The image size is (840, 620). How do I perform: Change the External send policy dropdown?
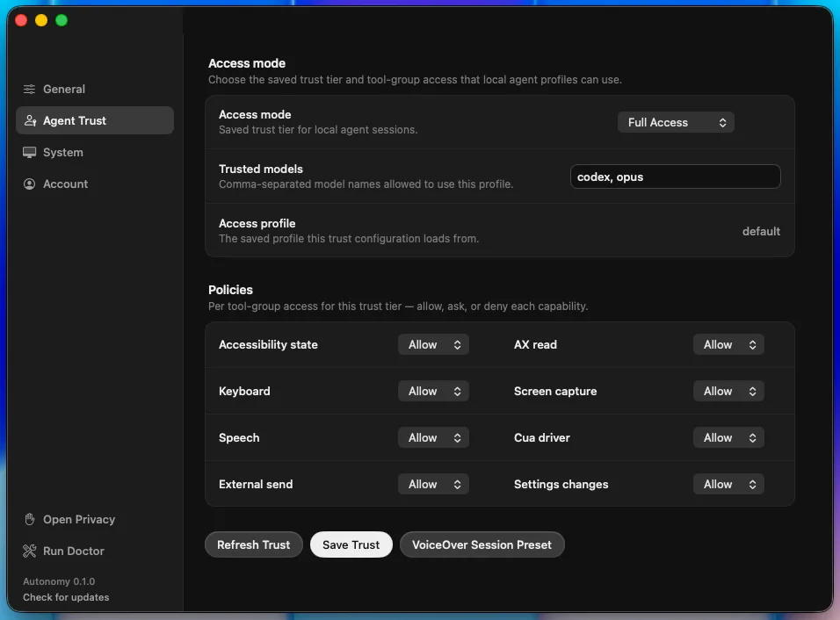[433, 485]
